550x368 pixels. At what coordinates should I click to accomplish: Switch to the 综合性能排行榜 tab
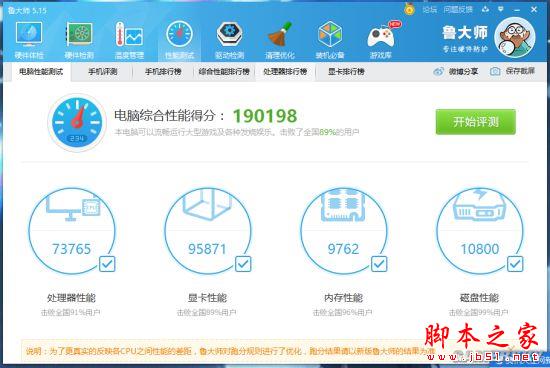[224, 72]
